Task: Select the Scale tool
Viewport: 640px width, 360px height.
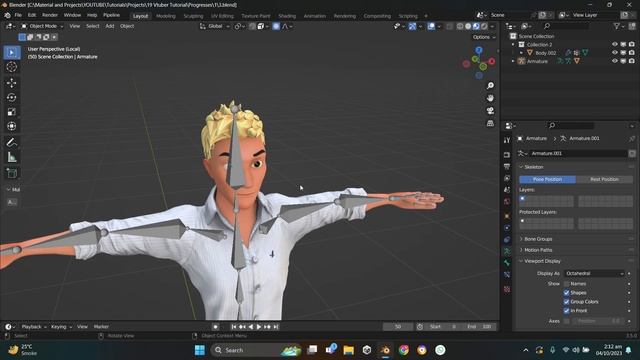Action: point(11,112)
